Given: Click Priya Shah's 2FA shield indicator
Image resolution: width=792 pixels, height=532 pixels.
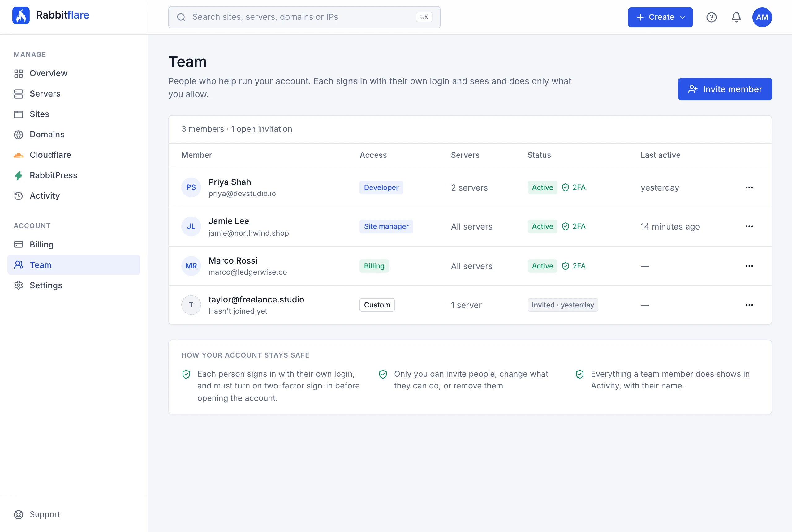Looking at the screenshot, I should (574, 187).
